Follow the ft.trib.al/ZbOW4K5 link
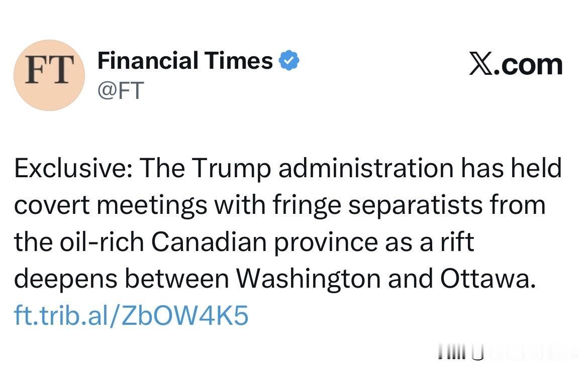The height and width of the screenshot is (371, 588). (x=131, y=316)
